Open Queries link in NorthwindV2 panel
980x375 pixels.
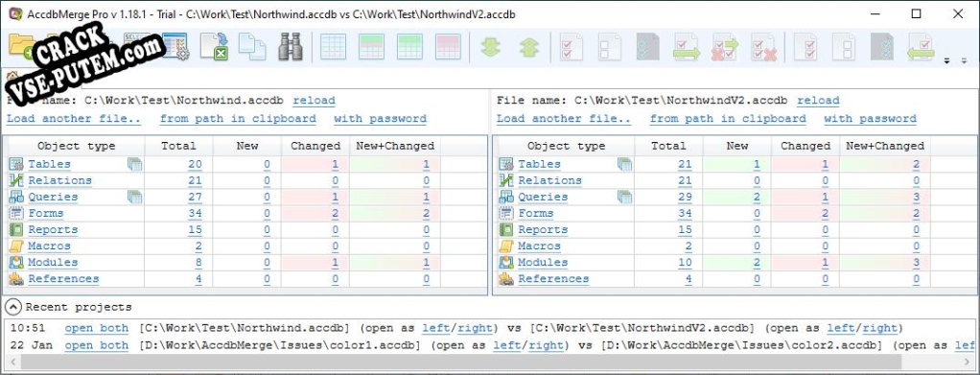tap(543, 197)
